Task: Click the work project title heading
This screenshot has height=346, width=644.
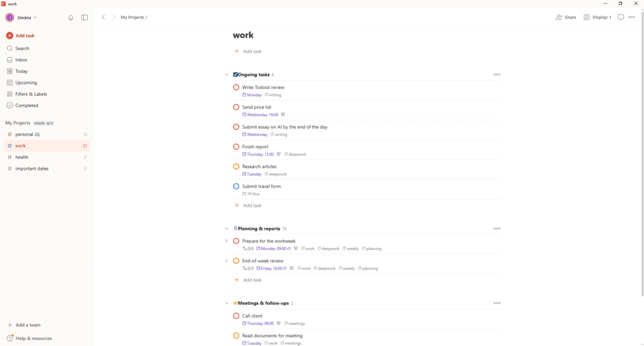Action: click(243, 35)
